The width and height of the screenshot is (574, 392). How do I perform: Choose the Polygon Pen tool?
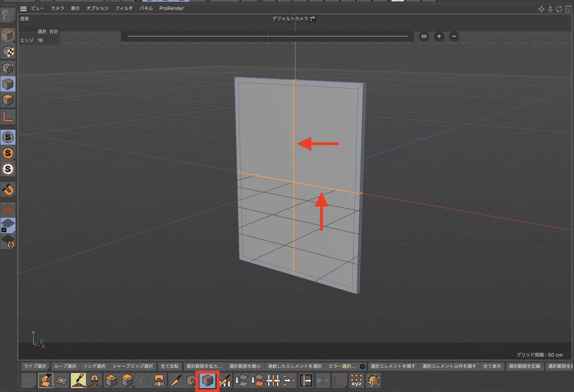[x=46, y=381]
